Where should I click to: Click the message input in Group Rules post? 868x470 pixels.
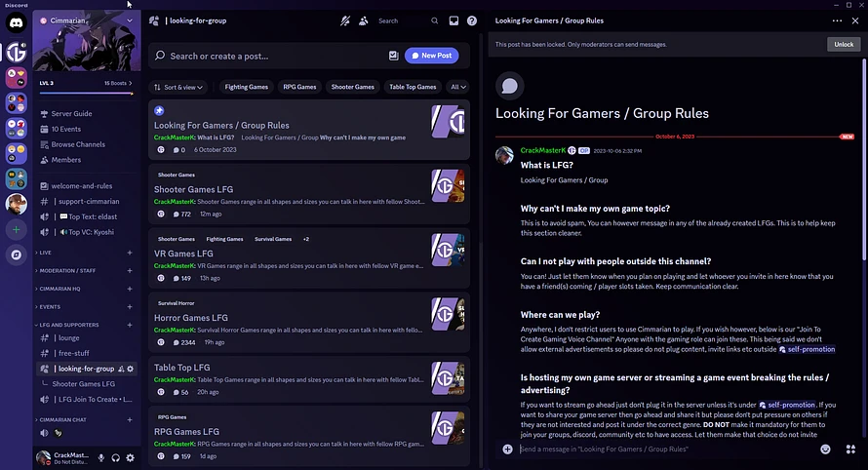(x=667, y=449)
